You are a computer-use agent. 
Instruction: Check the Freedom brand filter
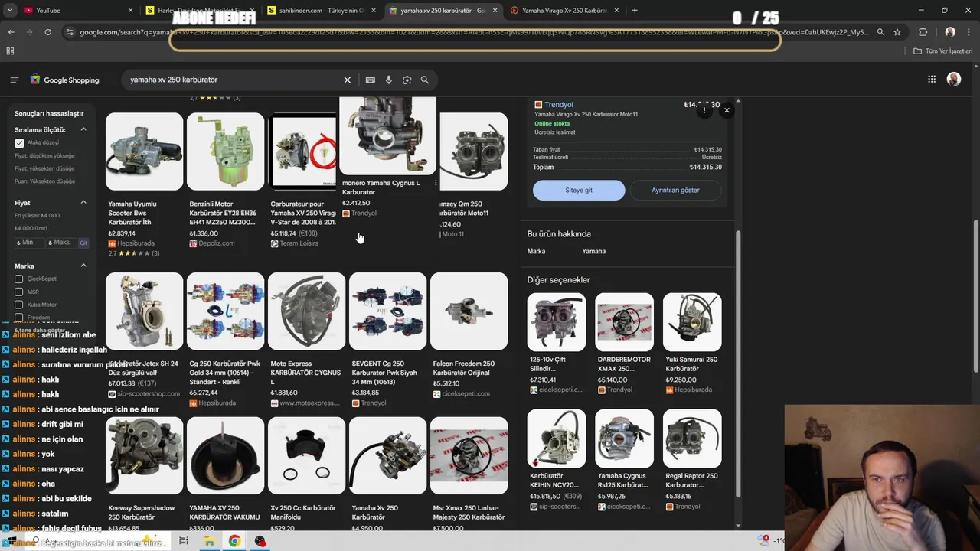(x=19, y=317)
